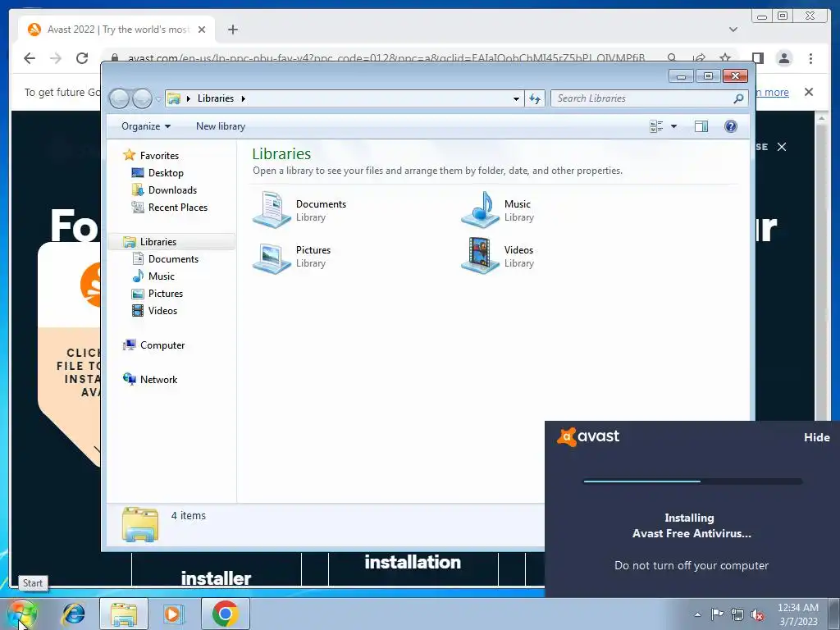
Task: Click the Explorer back arrow button
Action: [120, 98]
